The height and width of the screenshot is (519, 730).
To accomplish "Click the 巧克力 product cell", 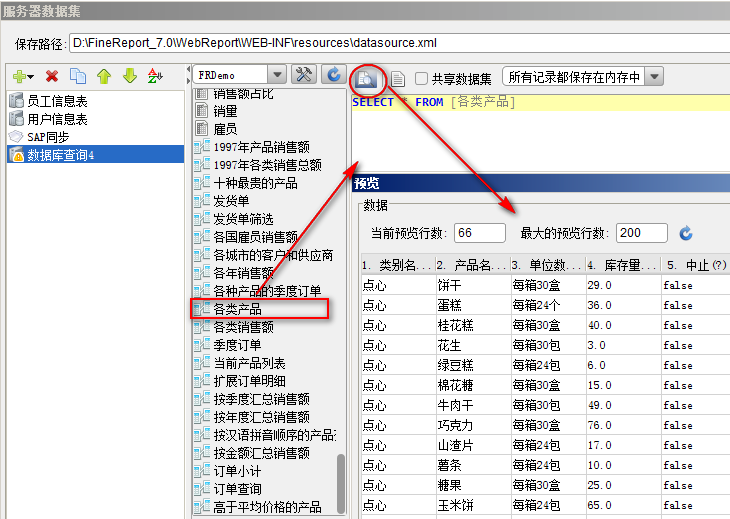I will pos(473,425).
